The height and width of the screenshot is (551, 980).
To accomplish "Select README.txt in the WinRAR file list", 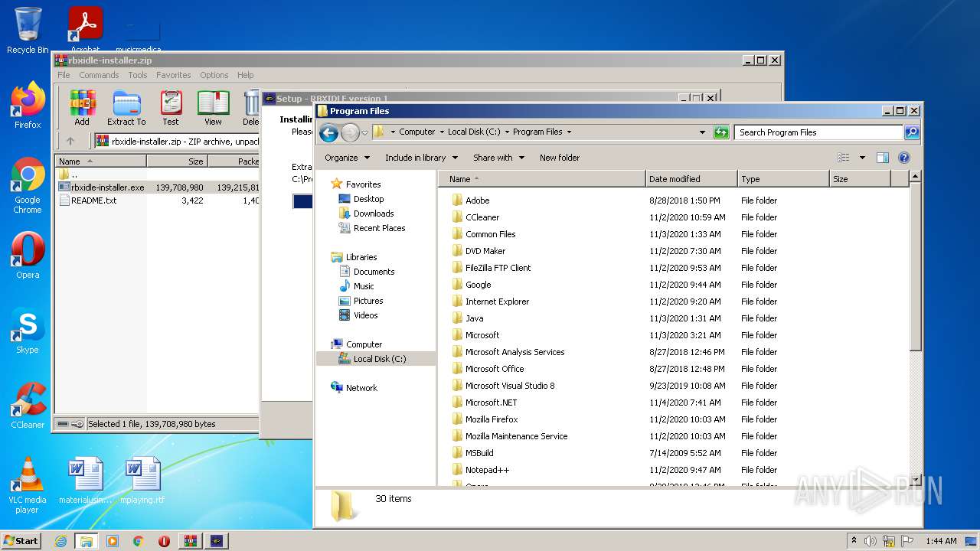I will click(x=94, y=201).
